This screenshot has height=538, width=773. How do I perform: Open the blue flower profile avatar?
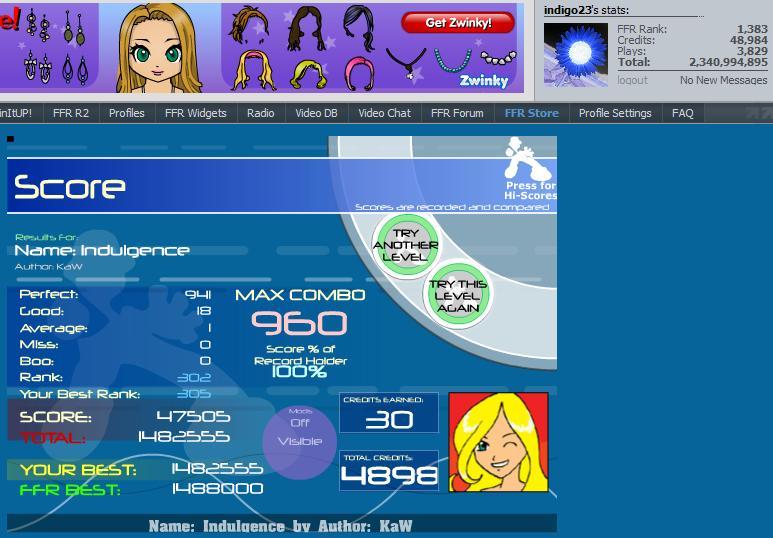(x=576, y=55)
